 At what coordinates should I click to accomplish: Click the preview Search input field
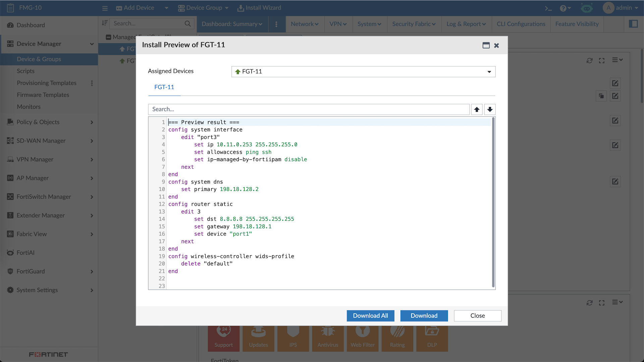point(309,109)
